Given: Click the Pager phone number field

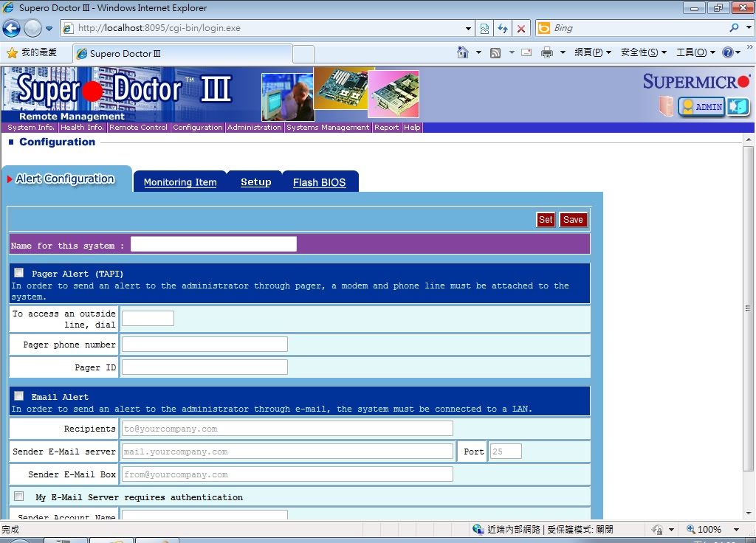Looking at the screenshot, I should [205, 344].
